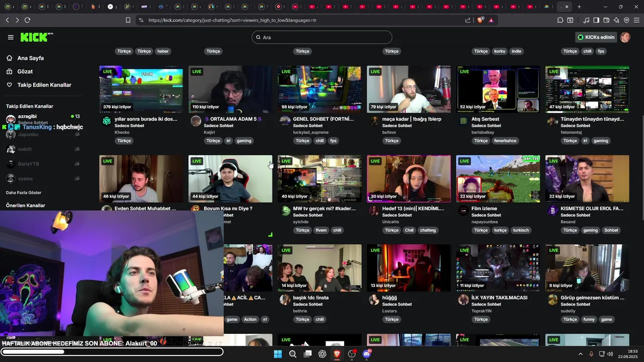Open the Kick hamburger sidebar menu
The width and height of the screenshot is (644, 362).
[11, 37]
